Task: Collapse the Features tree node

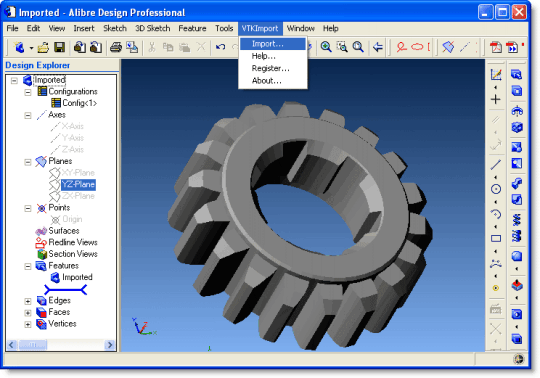Action: click(x=28, y=266)
